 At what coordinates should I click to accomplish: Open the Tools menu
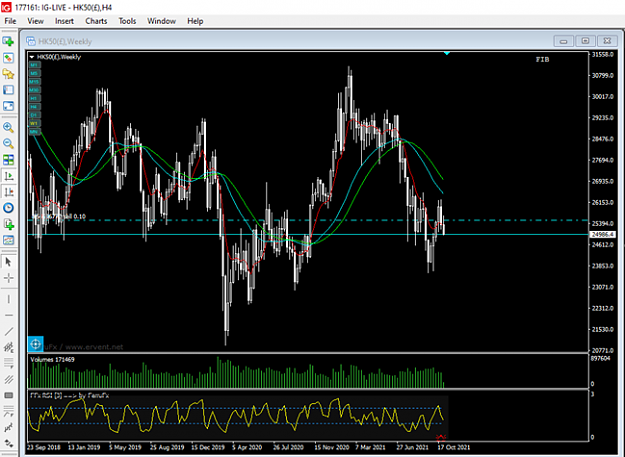[x=127, y=21]
